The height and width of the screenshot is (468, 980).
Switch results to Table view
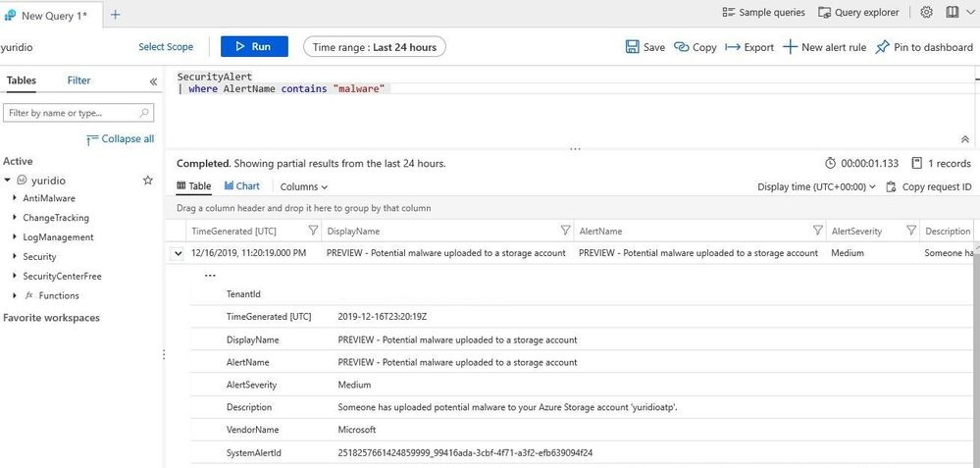click(x=194, y=186)
